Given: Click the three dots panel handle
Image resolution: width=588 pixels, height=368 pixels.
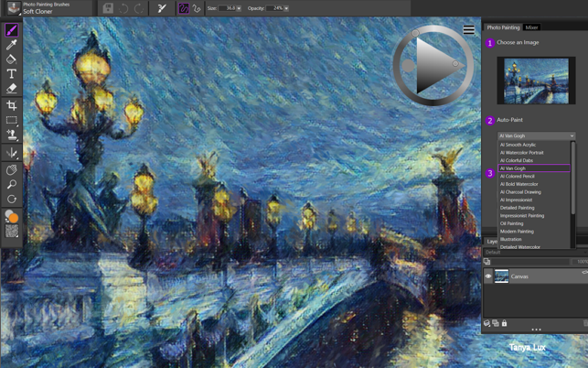Looking at the screenshot, I should click(x=536, y=330).
